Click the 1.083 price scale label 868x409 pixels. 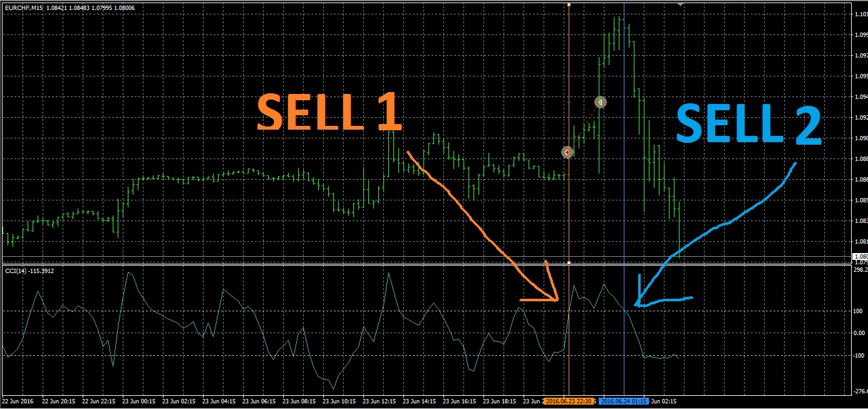[860, 221]
